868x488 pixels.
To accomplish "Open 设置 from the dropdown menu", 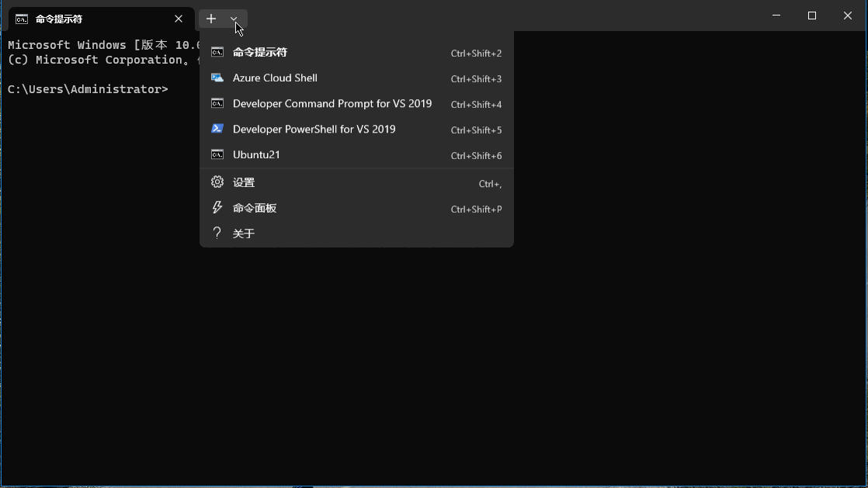I will pos(356,182).
